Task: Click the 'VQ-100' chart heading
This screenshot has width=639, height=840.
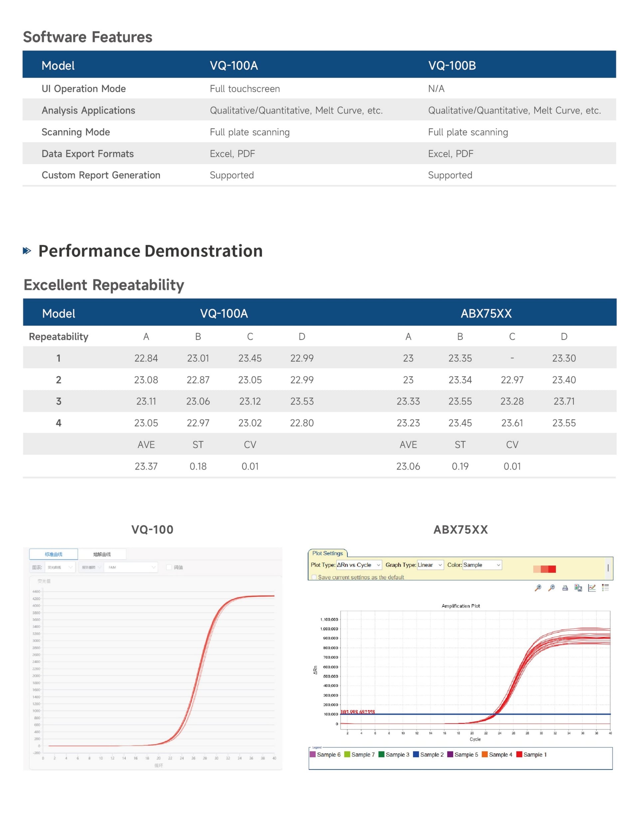Action: click(x=152, y=530)
